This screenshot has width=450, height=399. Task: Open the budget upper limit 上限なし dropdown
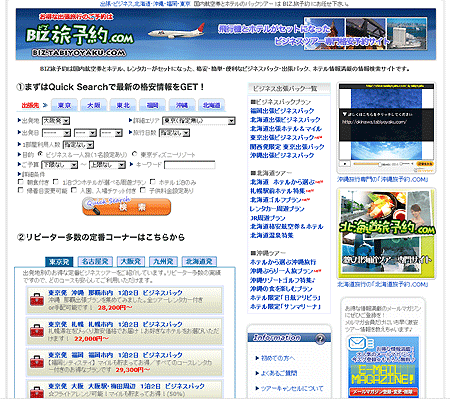(107, 165)
